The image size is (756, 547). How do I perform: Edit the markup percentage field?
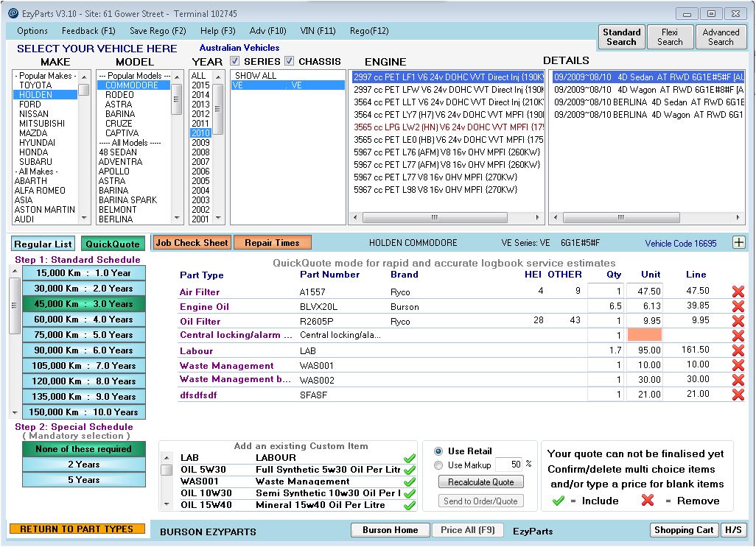click(509, 465)
